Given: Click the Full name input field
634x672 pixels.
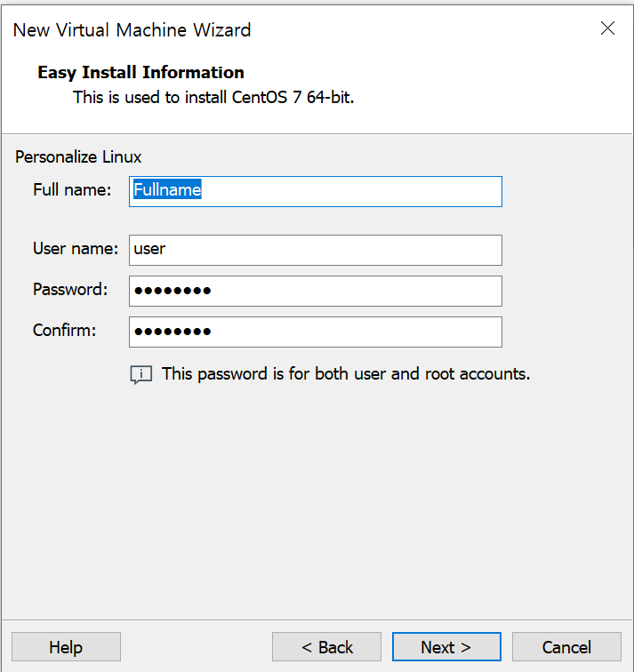Looking at the screenshot, I should tap(316, 192).
